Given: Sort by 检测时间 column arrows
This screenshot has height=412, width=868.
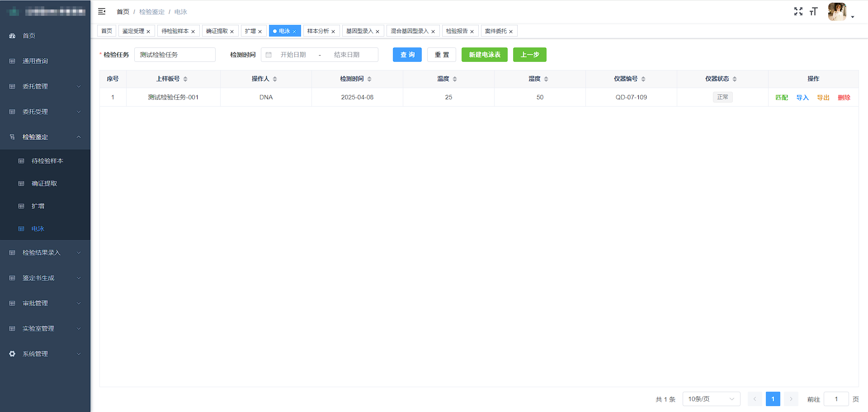Looking at the screenshot, I should [369, 79].
